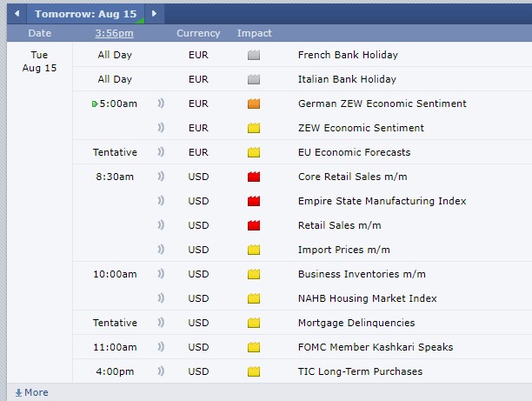Click orange impact icon for German ZEW
532x401 pixels.
(254, 104)
